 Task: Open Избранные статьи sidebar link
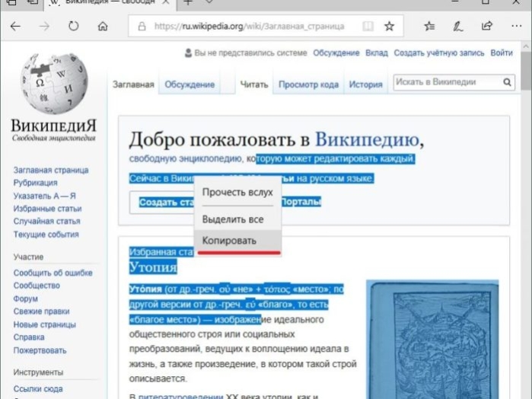tap(47, 209)
